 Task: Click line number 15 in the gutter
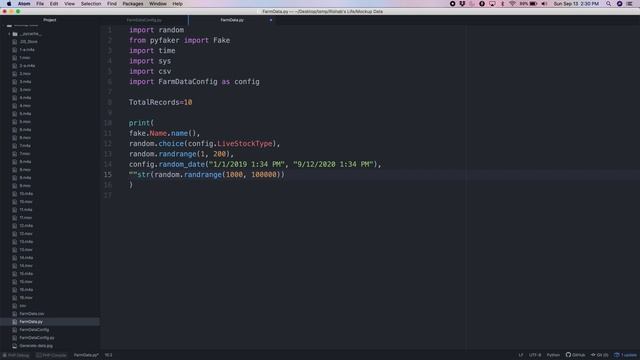tap(107, 174)
